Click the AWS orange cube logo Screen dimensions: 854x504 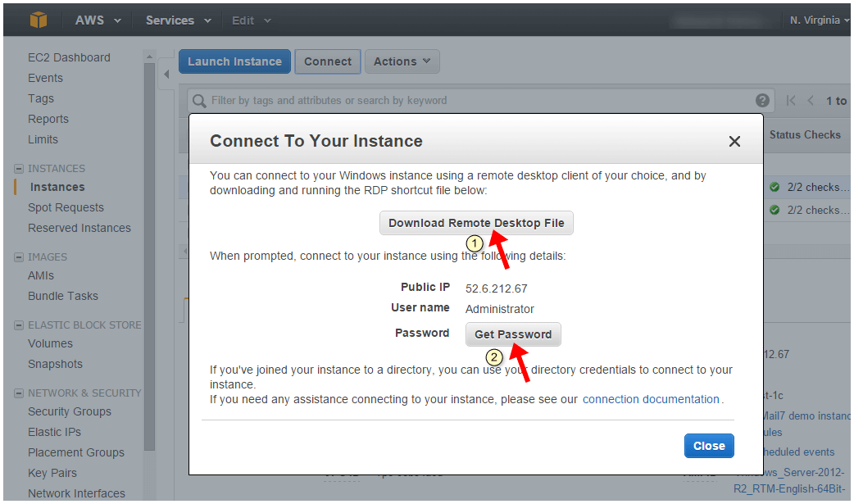tap(39, 20)
